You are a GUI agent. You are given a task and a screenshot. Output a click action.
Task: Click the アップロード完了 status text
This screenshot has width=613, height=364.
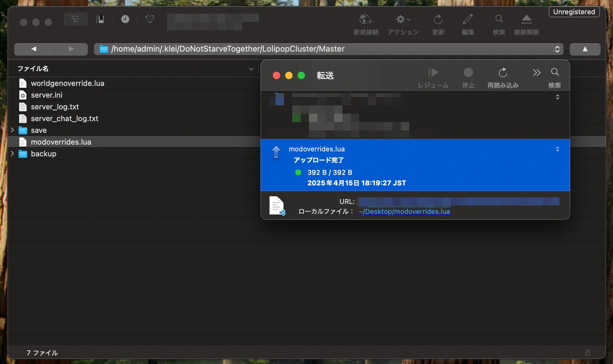click(319, 160)
